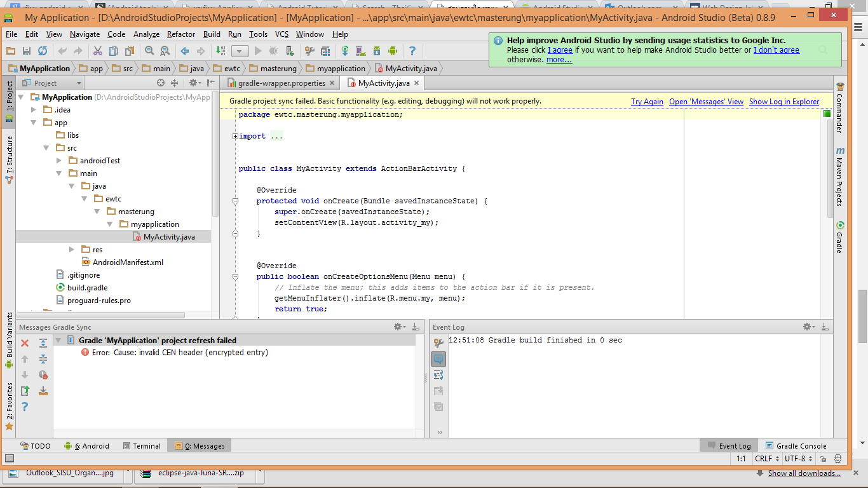The height and width of the screenshot is (488, 868).
Task: Click the blue Back navigation arrow
Action: point(185,51)
